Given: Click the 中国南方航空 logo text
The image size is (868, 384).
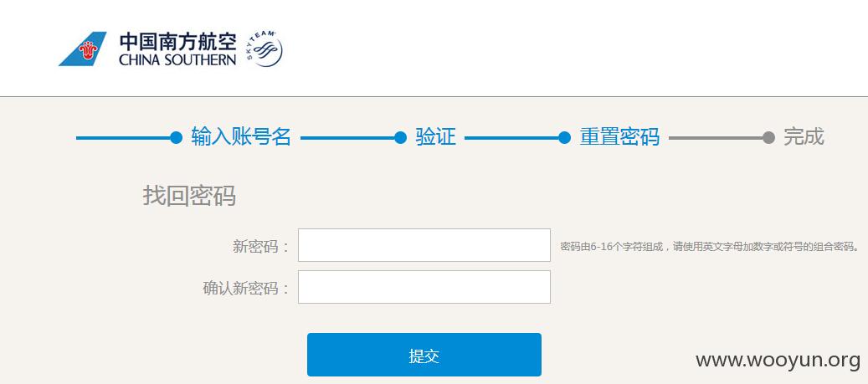Looking at the screenshot, I should 177,42.
